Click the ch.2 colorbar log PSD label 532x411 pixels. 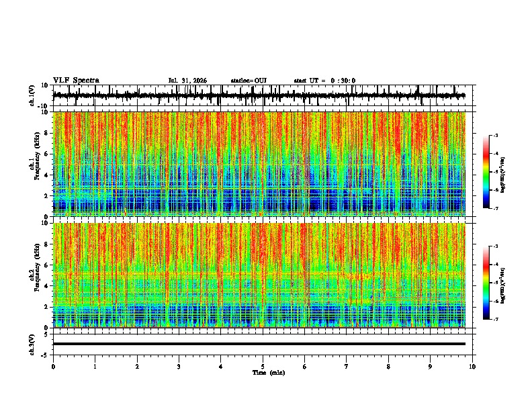click(503, 285)
